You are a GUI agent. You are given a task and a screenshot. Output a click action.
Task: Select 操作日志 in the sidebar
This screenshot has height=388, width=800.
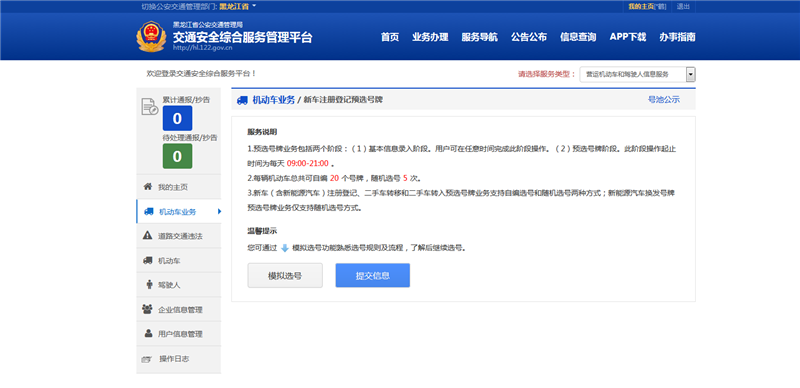(x=179, y=359)
